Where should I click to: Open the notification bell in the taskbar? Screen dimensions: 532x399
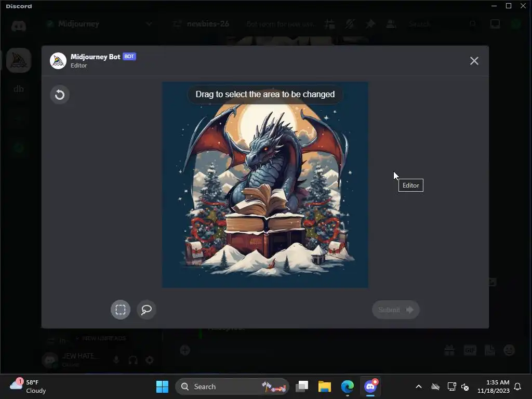click(518, 387)
